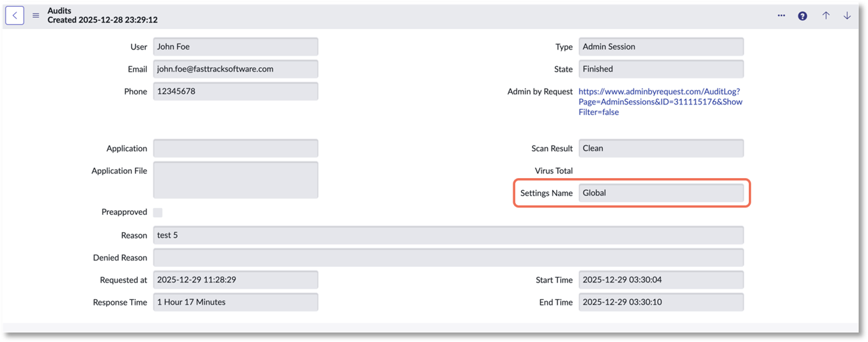Open the Scan Result field showing Clean
Viewport: 868px width, 342px height.
point(661,149)
